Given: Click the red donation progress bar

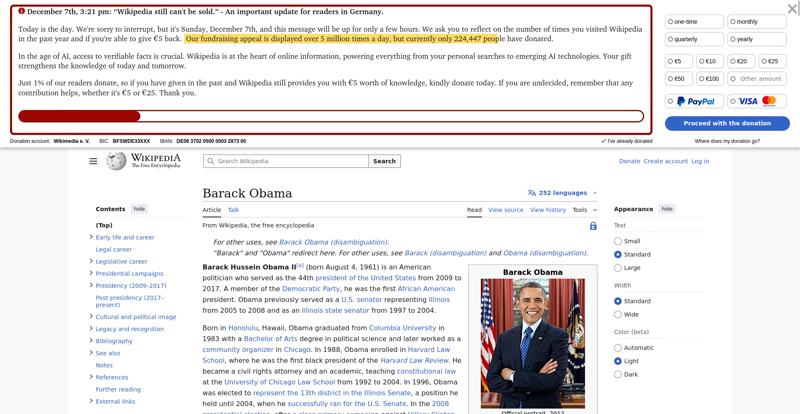Looking at the screenshot, I should click(331, 116).
